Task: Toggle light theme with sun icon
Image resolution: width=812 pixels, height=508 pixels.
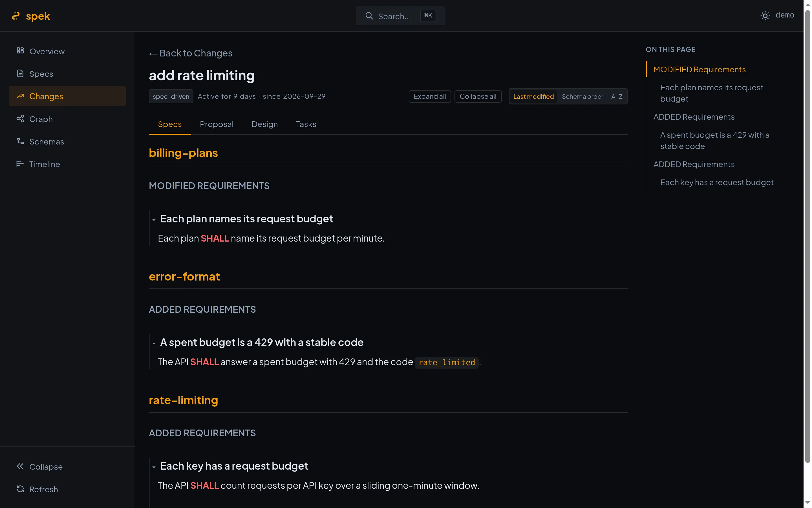Action: pyautogui.click(x=765, y=16)
